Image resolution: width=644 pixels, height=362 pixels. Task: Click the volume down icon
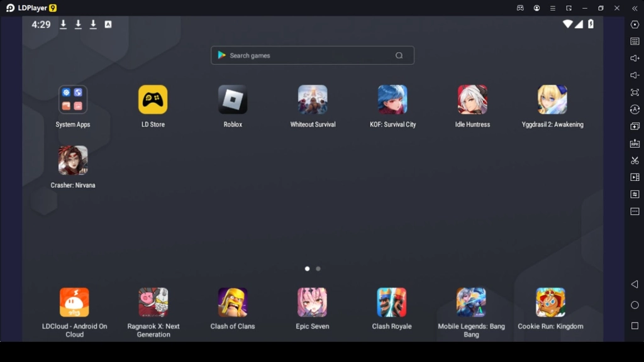(x=635, y=75)
